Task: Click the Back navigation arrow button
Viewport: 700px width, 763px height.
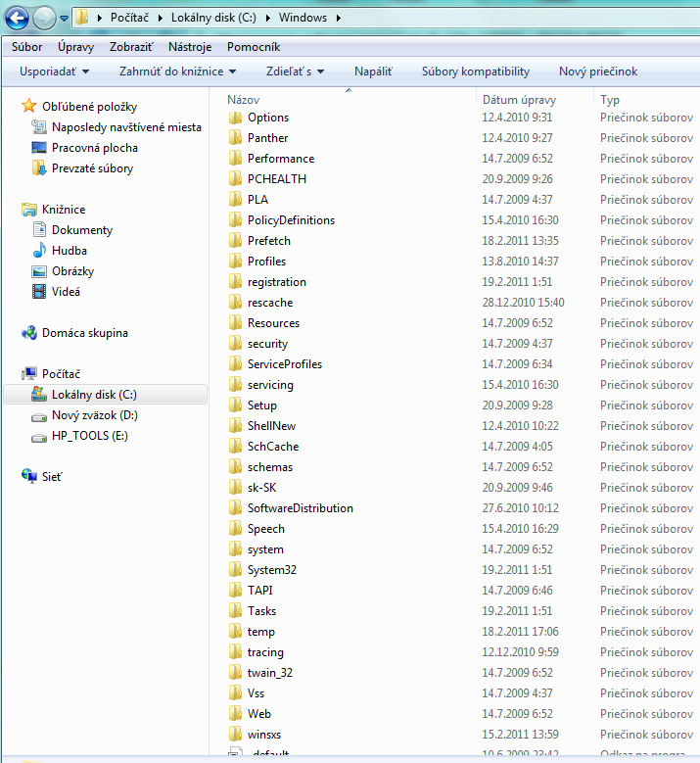Action: pos(19,18)
